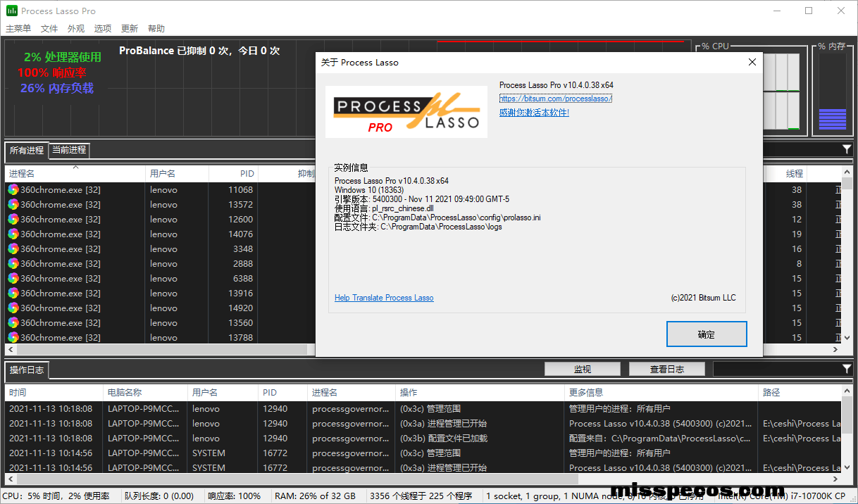Select the 所有进程 tab
Viewport: 858px width, 504px height.
click(x=27, y=150)
